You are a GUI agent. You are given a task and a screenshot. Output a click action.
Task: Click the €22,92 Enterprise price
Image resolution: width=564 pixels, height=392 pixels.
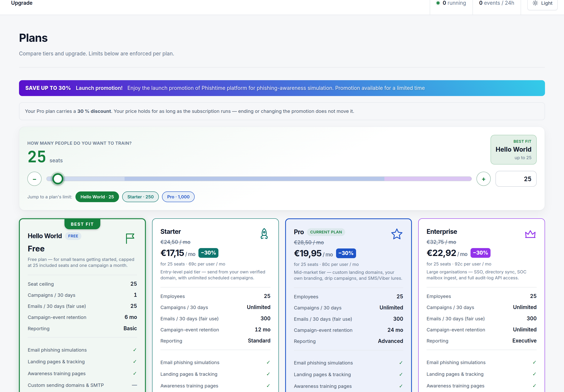click(x=441, y=253)
